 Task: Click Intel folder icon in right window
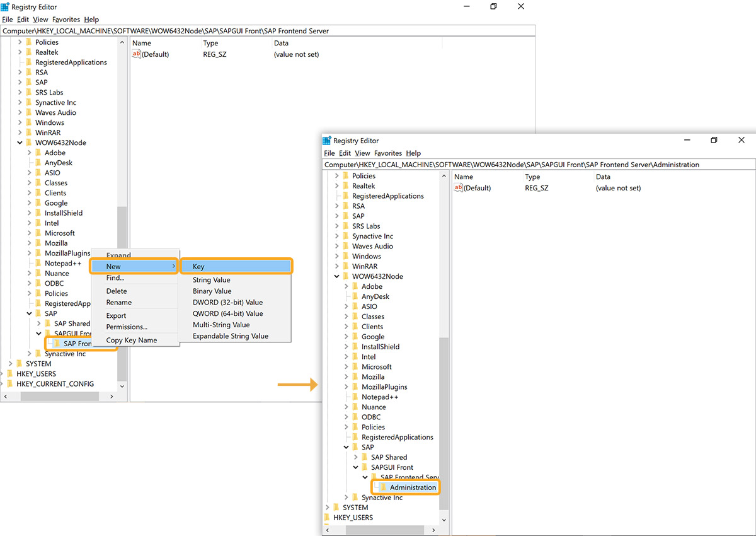point(355,357)
